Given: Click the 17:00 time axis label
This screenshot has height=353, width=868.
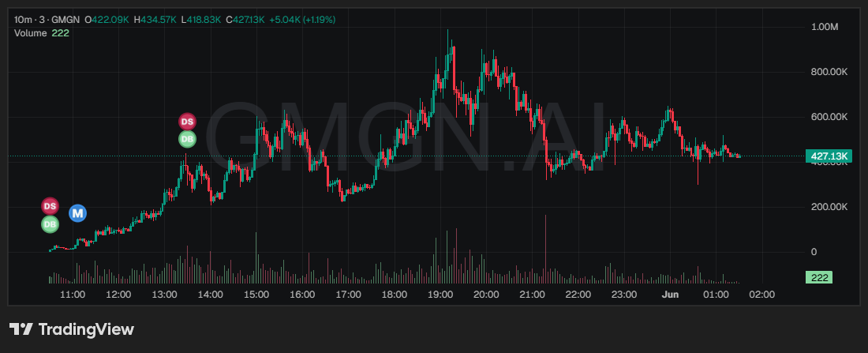Looking at the screenshot, I should 348,295.
